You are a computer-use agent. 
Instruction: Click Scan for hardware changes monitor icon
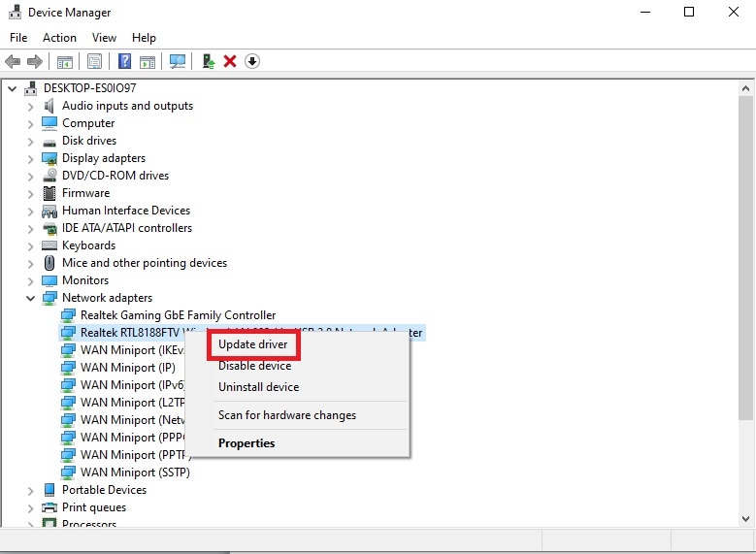tap(178, 61)
